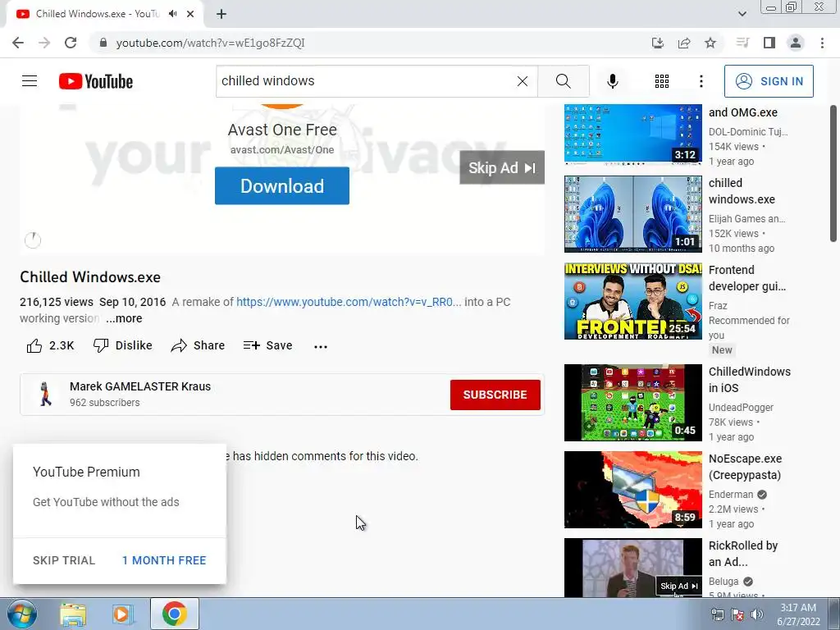Go to YouTube home via logo
This screenshot has width=840, height=630.
pyautogui.click(x=96, y=81)
